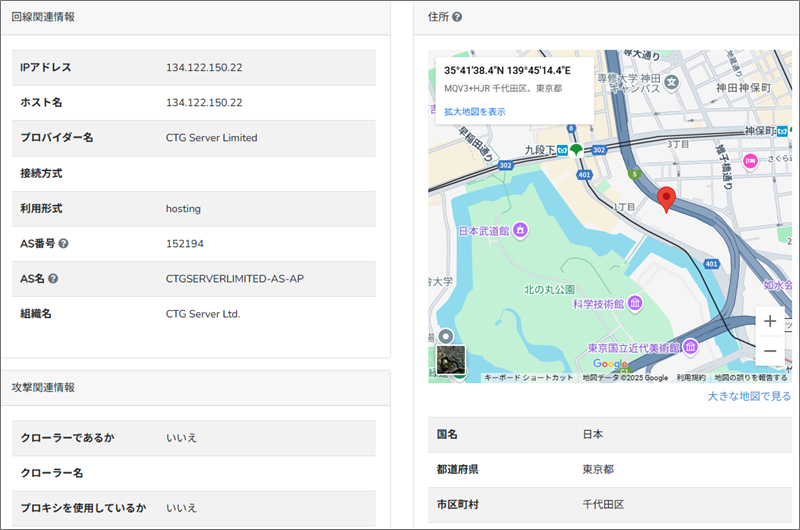Select 市区町村 value 千代田区

tap(603, 504)
